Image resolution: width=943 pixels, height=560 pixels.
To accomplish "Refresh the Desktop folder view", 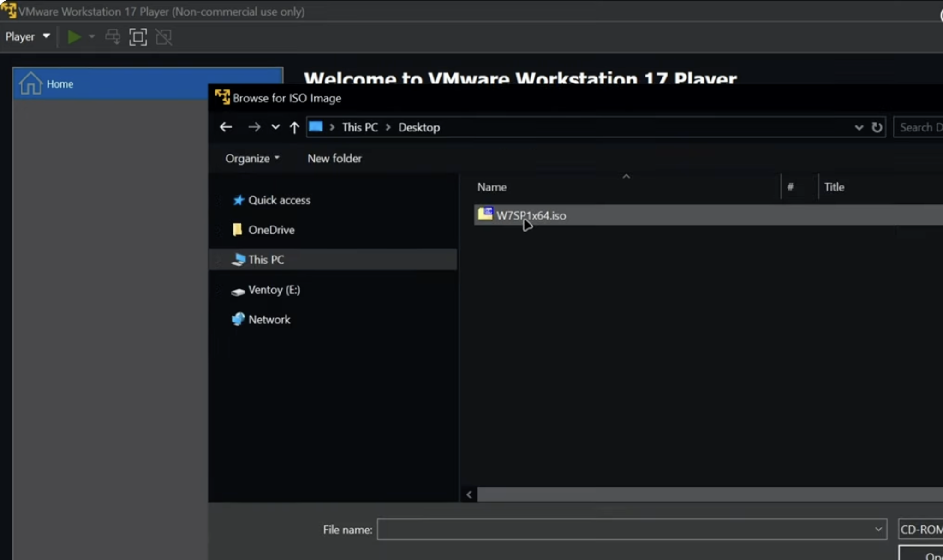I will tap(877, 127).
